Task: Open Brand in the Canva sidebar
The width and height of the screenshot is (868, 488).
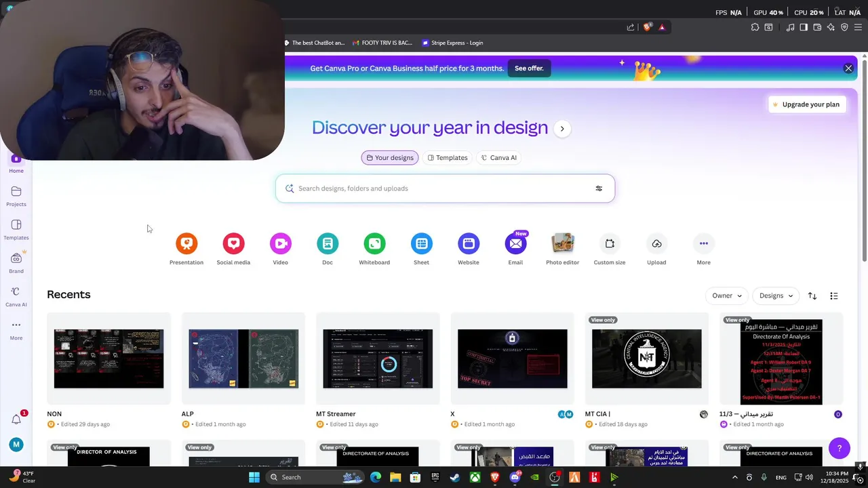Action: tap(16, 263)
